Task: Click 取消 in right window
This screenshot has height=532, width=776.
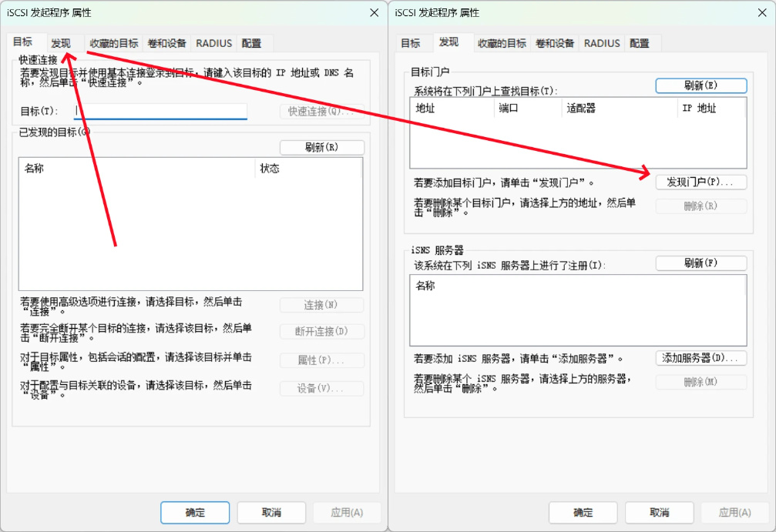Action: click(x=659, y=513)
